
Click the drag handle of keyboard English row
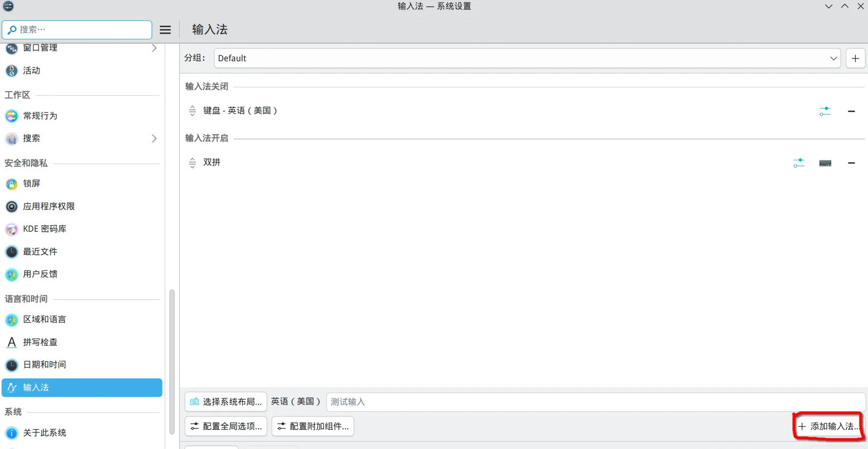point(192,111)
